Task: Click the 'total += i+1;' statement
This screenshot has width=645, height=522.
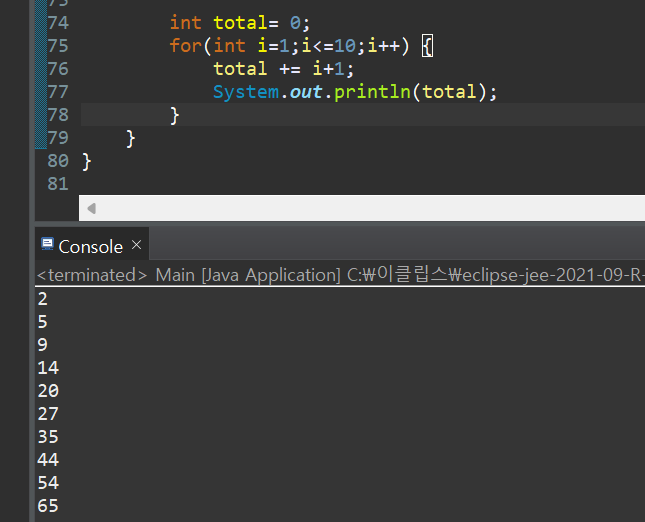Action: 284,68
